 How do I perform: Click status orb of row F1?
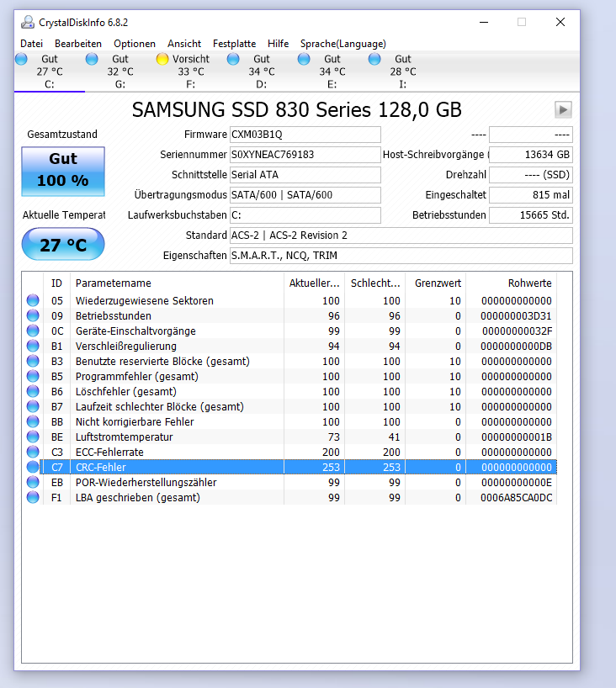[x=33, y=497]
